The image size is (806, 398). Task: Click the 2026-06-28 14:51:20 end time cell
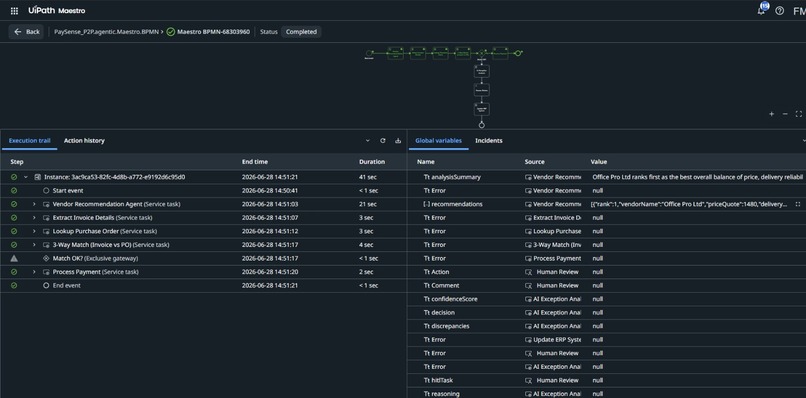point(270,272)
